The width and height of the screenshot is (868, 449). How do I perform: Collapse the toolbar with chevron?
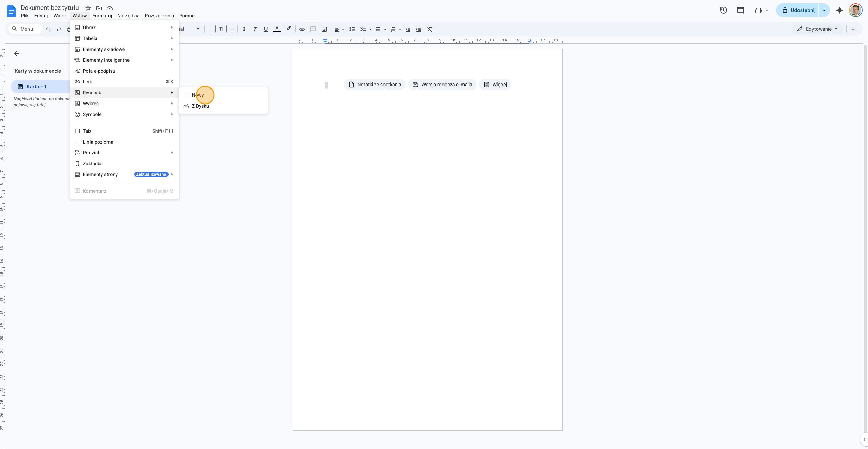[x=853, y=29]
